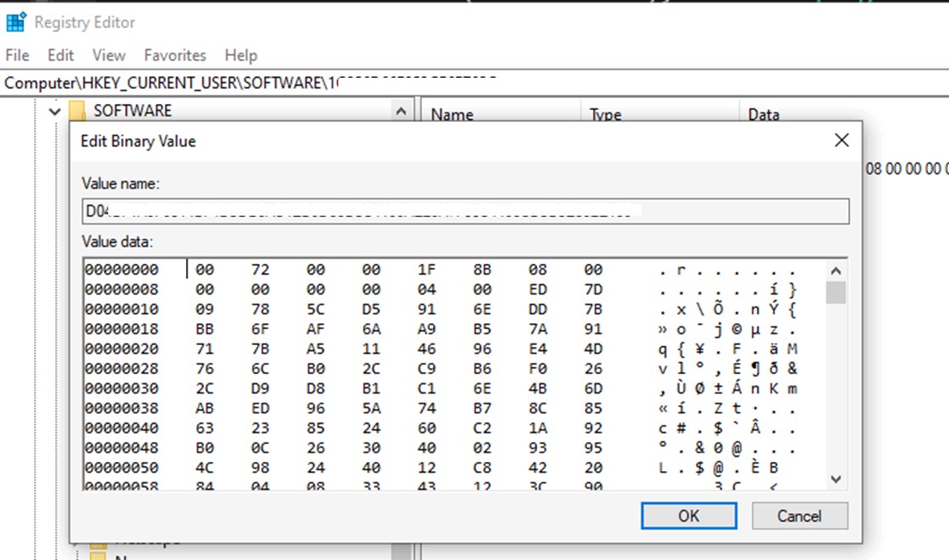
Task: Click the hex view scrollbar thumb
Action: 836,293
